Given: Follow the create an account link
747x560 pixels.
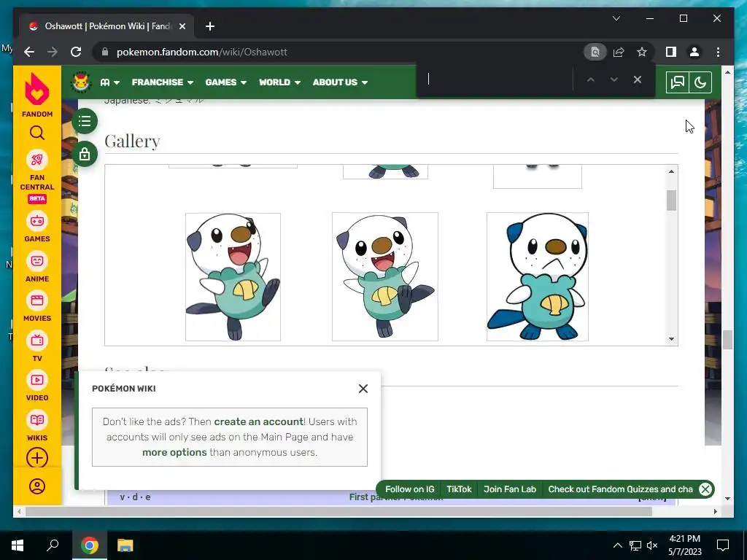Looking at the screenshot, I should click(x=259, y=421).
